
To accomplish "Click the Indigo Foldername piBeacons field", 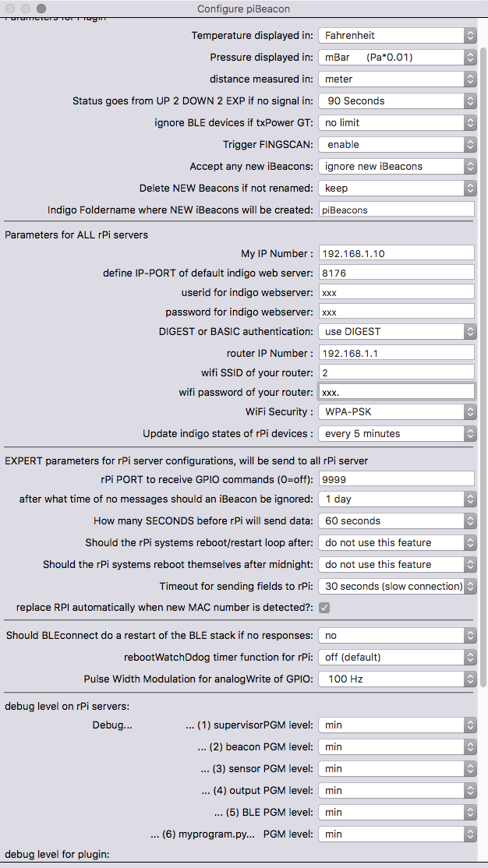I will [397, 210].
